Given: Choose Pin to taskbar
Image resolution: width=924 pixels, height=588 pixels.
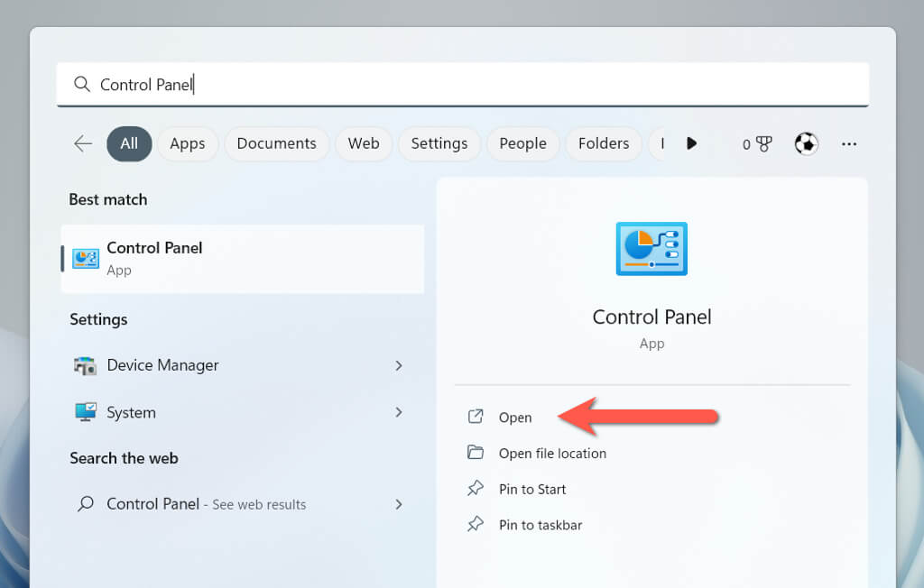Looking at the screenshot, I should pos(541,525).
